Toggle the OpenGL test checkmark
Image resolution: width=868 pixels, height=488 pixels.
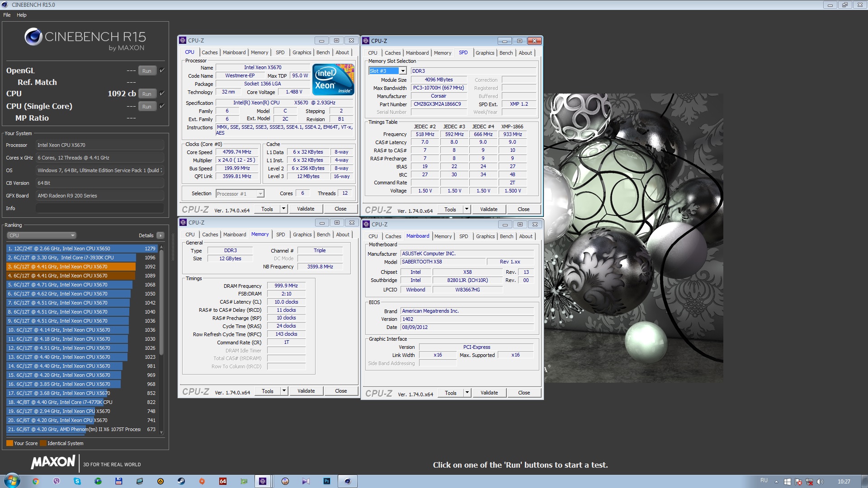pyautogui.click(x=162, y=70)
